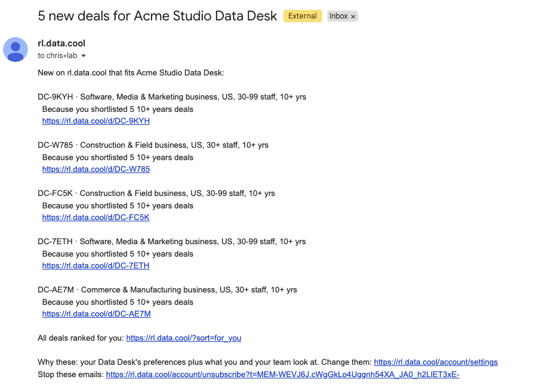Click sender name rl.data.cool
The image size is (535, 392).
61,43
